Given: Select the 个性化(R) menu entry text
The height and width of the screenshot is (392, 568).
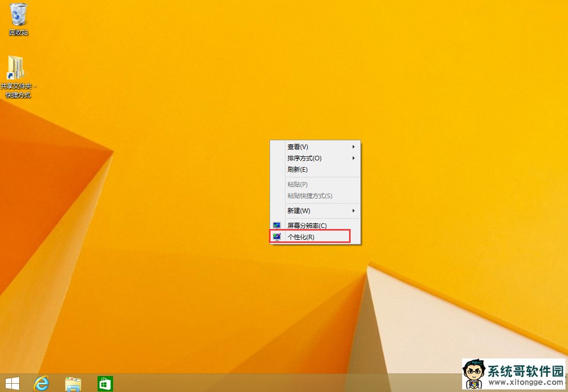Looking at the screenshot, I should click(x=301, y=237).
